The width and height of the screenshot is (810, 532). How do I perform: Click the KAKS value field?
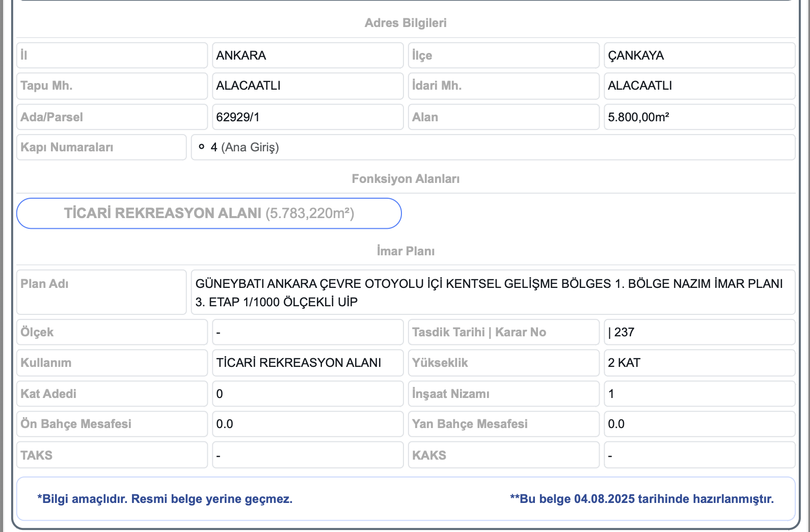(x=699, y=455)
